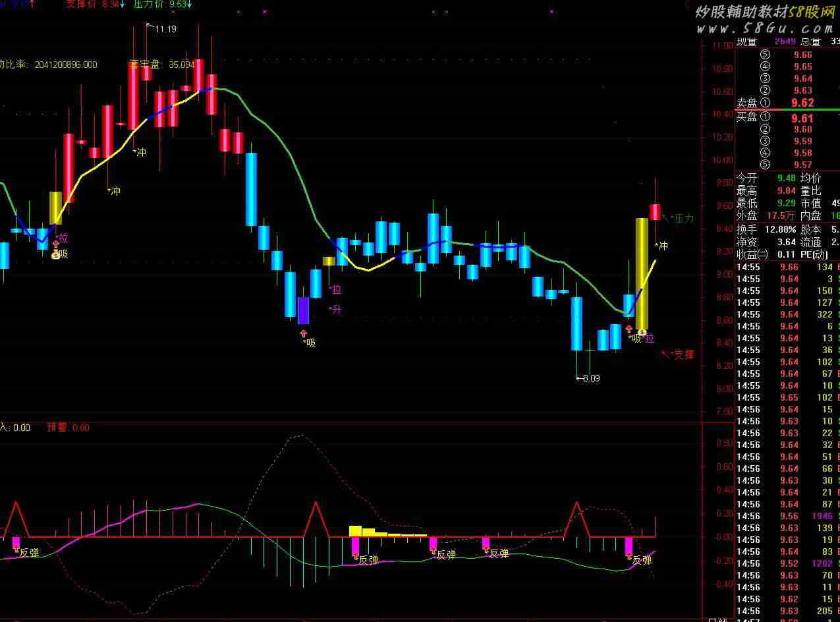Click the money bag icon beside leftmost 吸

(55, 254)
